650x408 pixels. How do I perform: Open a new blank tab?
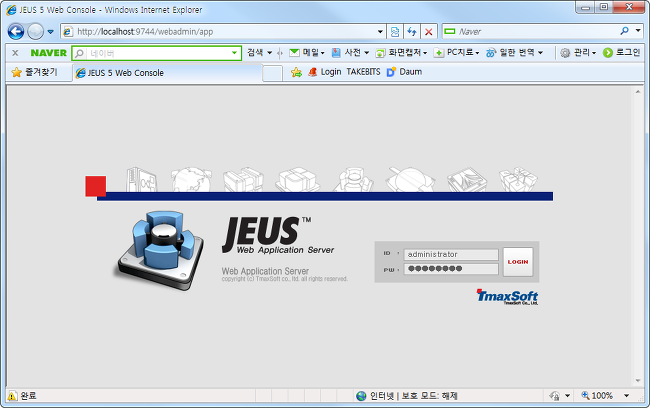272,73
